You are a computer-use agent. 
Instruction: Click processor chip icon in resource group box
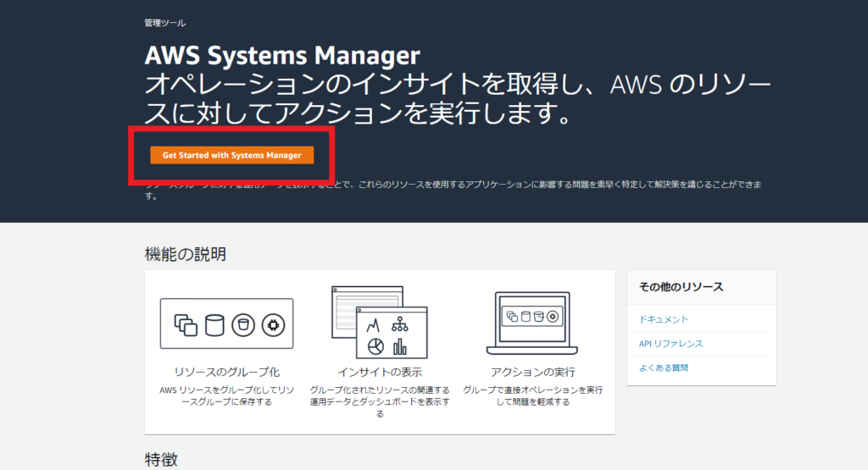pos(272,323)
